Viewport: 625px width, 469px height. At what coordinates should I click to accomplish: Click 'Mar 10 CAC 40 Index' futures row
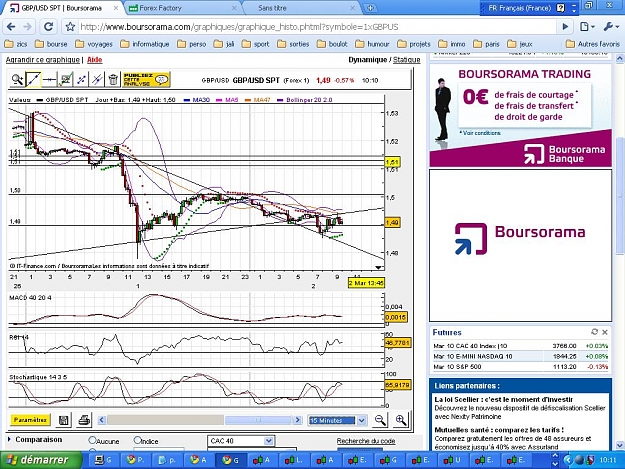[521, 346]
